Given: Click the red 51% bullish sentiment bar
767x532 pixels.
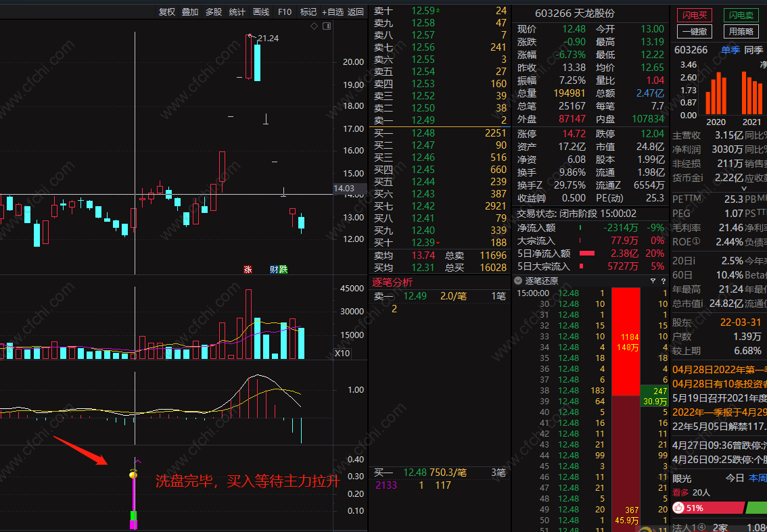Looking at the screenshot, I should pos(708,508).
